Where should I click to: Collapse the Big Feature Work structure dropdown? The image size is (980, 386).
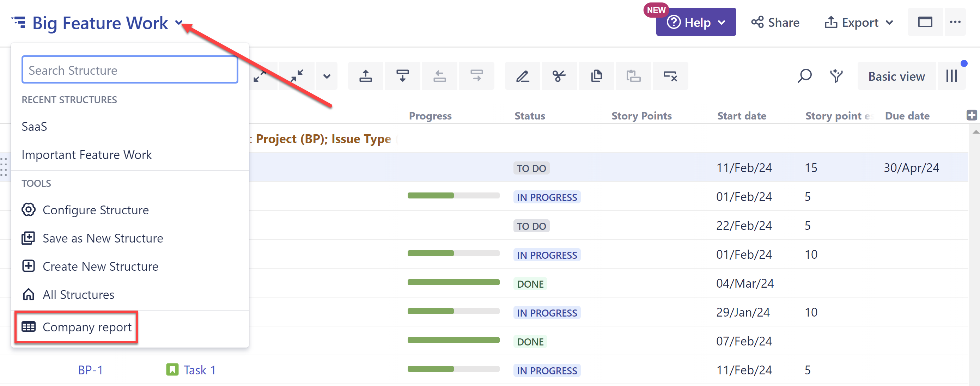coord(179,23)
